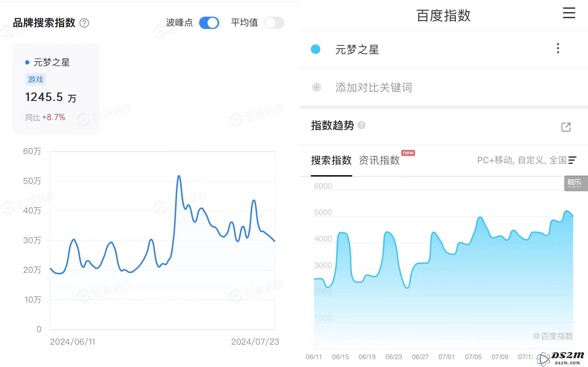Click the 06/27 axis label on Baidu chart
This screenshot has height=367, width=588.
pos(420,357)
